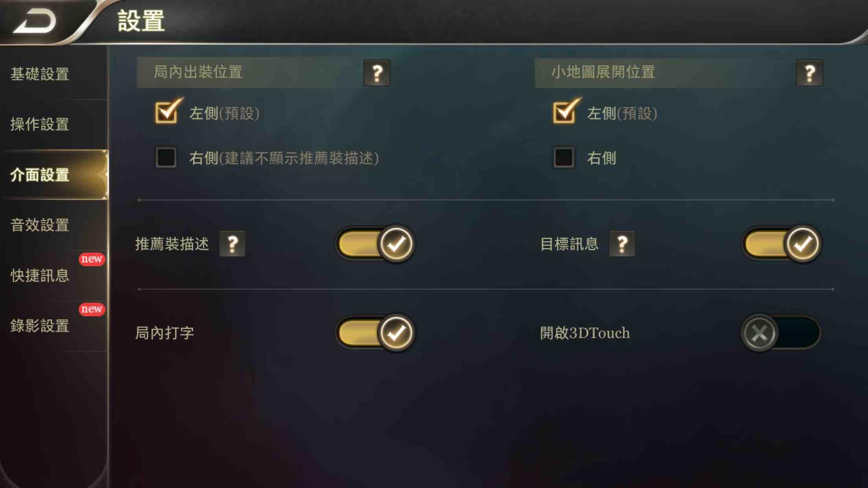The width and height of the screenshot is (868, 488).
Task: Click the new badge on 錄影設置
Action: click(x=92, y=309)
